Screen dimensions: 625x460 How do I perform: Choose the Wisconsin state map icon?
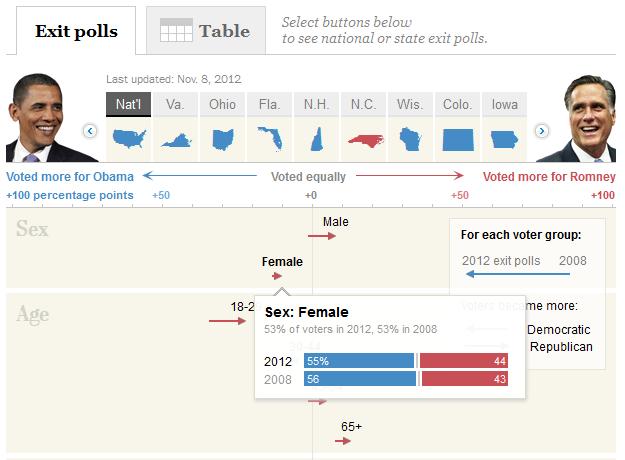411,139
